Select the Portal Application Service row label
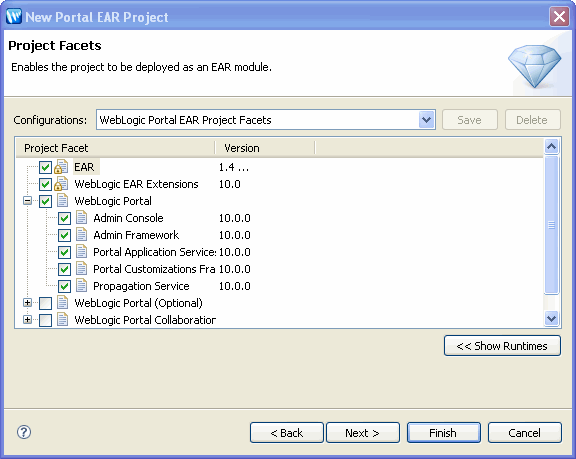 click(x=155, y=252)
